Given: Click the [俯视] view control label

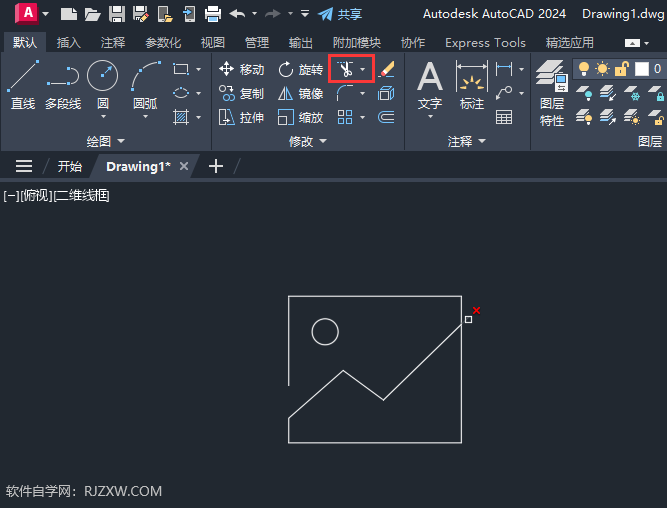Looking at the screenshot, I should (x=37, y=196).
